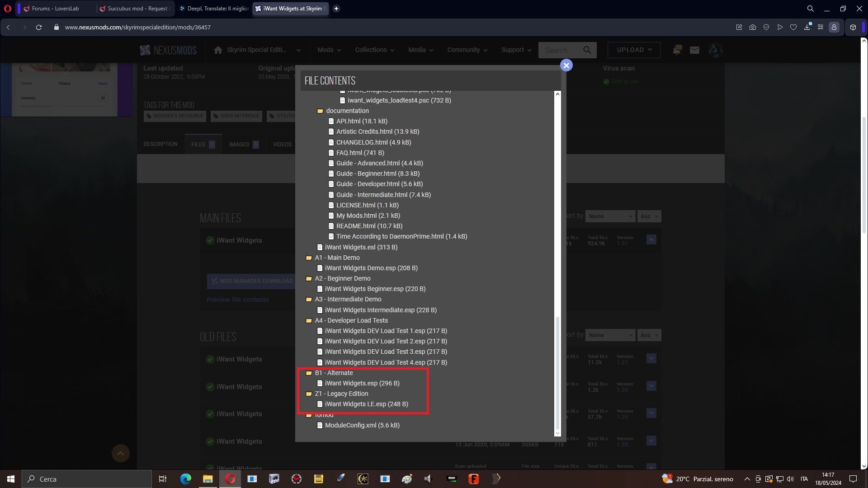Open the browser downloads icon
The width and height of the screenshot is (868, 488).
807,27
